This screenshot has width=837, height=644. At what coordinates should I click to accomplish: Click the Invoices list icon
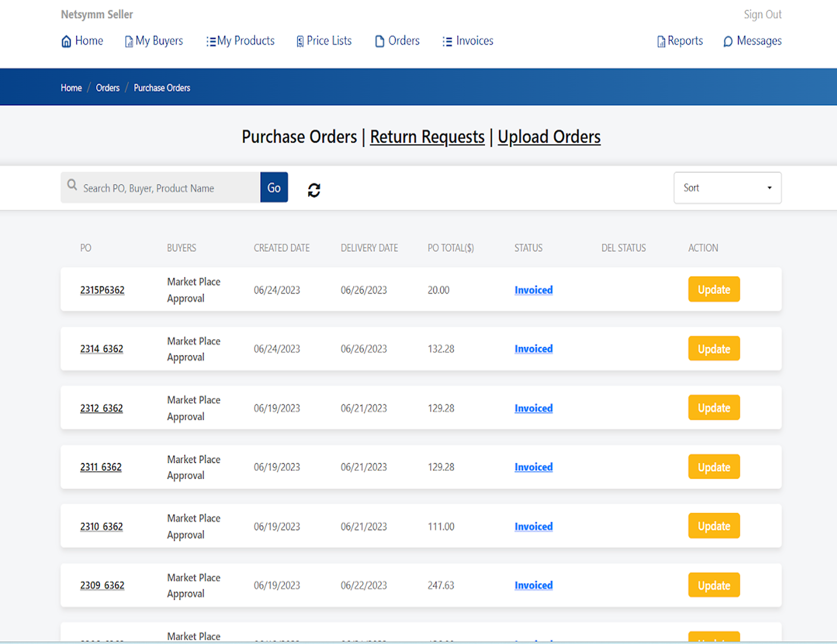[x=447, y=41]
